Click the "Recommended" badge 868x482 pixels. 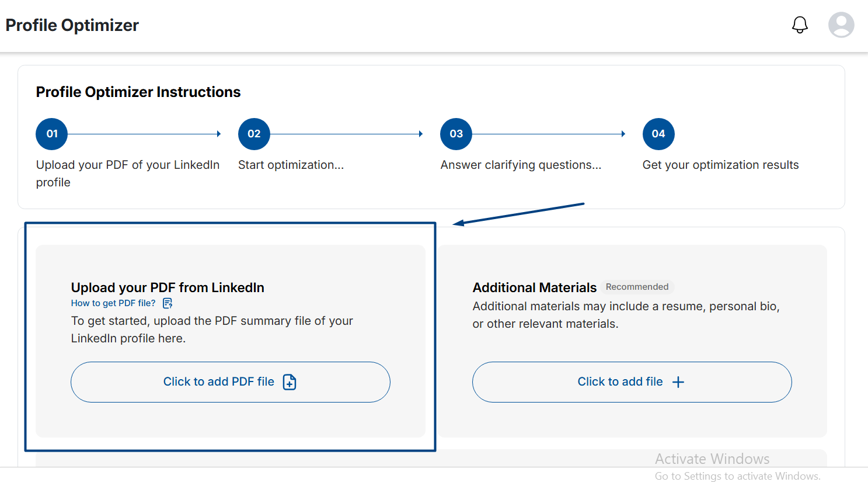[637, 287]
